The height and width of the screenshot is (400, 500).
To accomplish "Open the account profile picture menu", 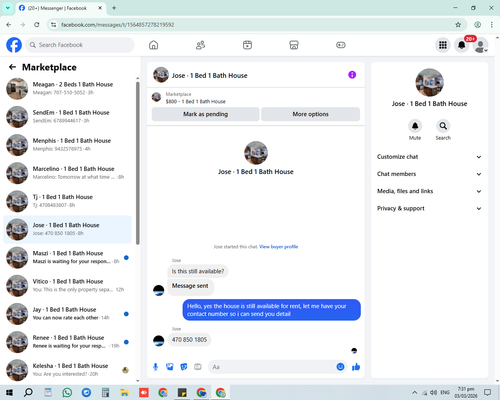I will [480, 45].
